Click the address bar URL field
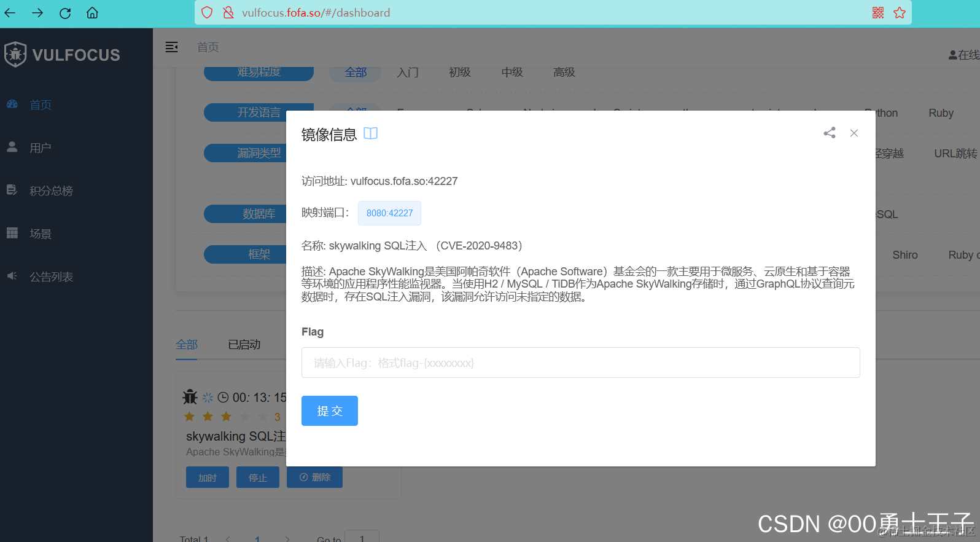Viewport: 980px width, 542px height. pyautogui.click(x=553, y=12)
